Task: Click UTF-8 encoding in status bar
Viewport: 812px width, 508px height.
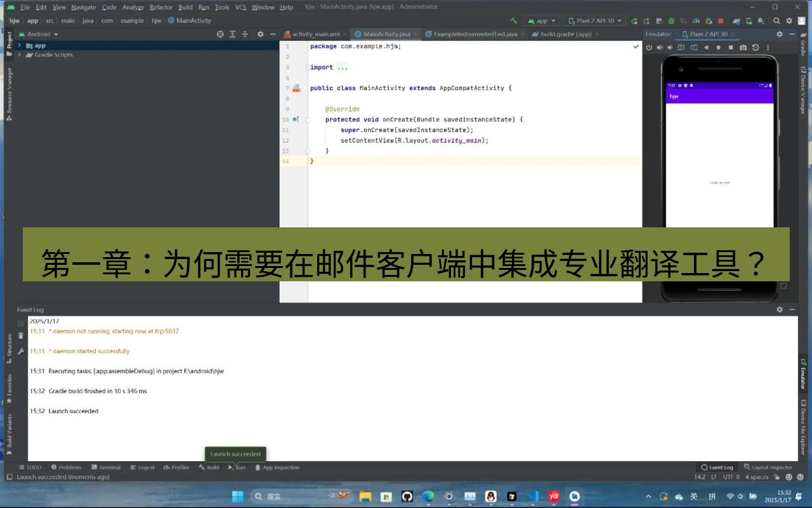Action: 731,477
